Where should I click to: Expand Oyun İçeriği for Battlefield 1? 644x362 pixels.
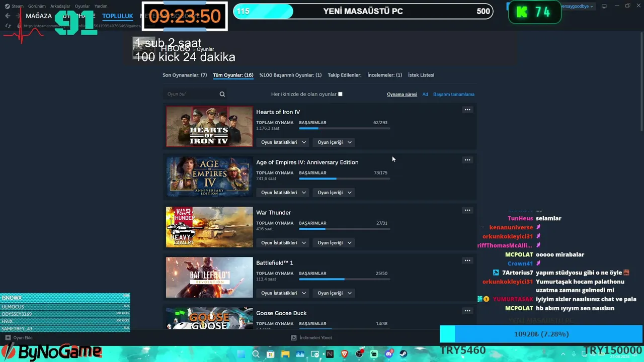click(x=335, y=293)
